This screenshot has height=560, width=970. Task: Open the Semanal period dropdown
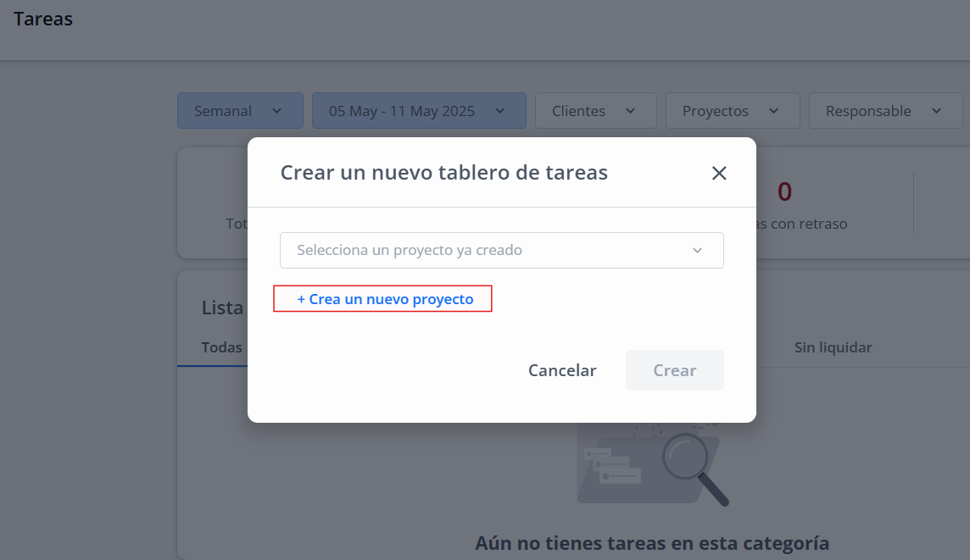point(240,111)
